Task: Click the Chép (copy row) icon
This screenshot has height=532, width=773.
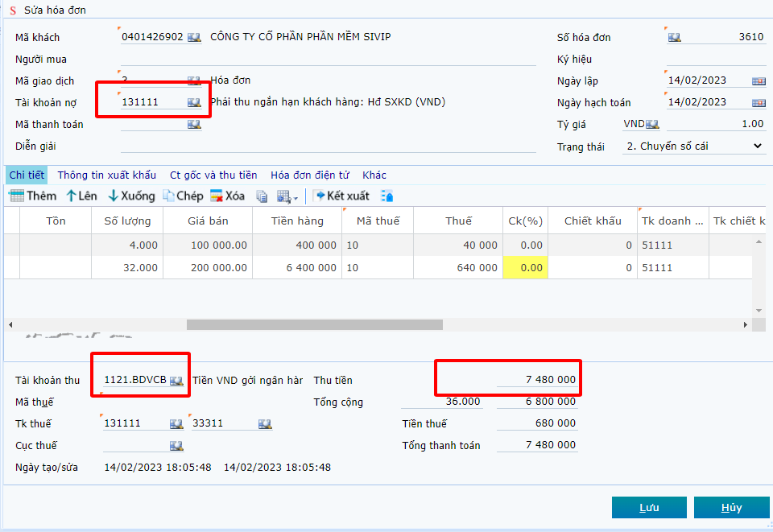Action: pos(169,196)
